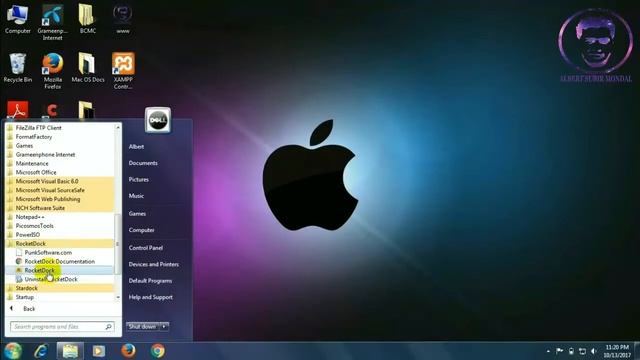Click the network tray icon
Screen dimensions: 640x360
click(x=582, y=351)
